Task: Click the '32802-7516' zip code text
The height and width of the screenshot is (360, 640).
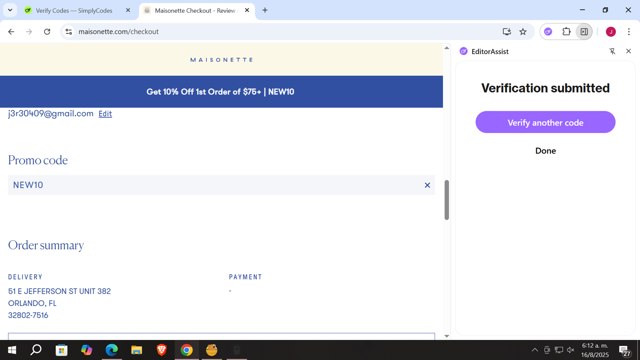Action: tap(28, 315)
